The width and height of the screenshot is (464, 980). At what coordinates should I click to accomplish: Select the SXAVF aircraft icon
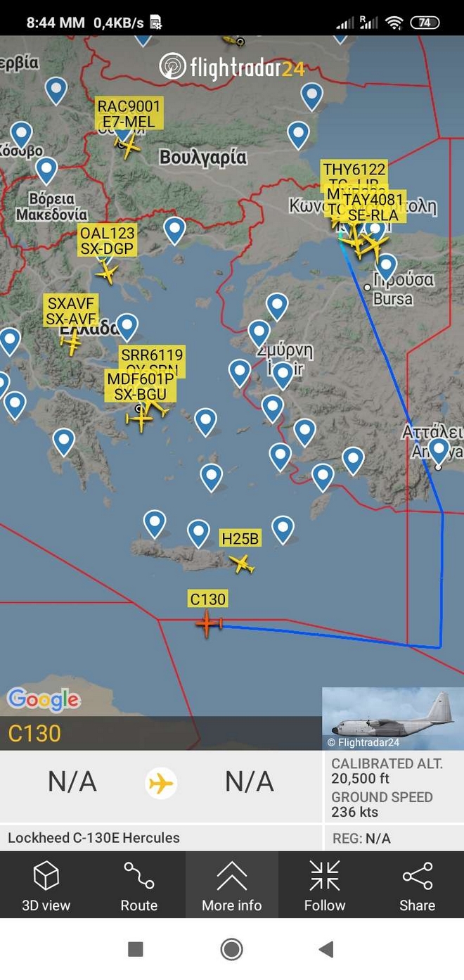click(71, 343)
